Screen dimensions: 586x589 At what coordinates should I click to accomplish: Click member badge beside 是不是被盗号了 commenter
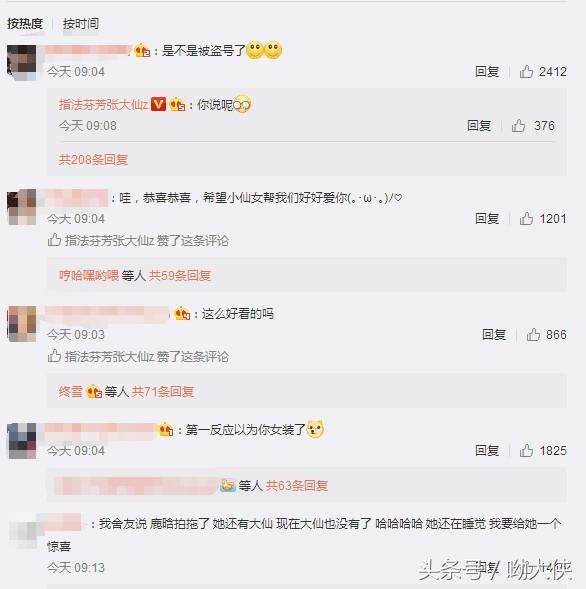(142, 50)
